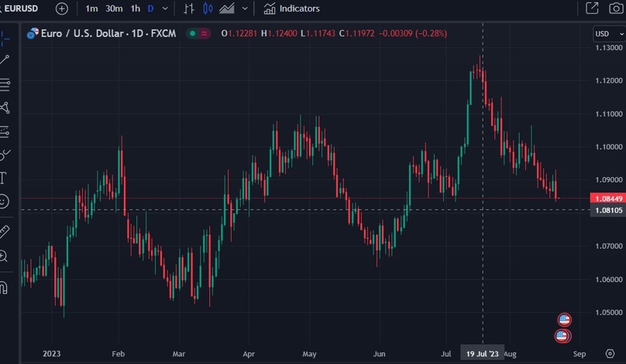The width and height of the screenshot is (626, 364).
Task: Open the lower US economic event flag
Action: click(563, 336)
